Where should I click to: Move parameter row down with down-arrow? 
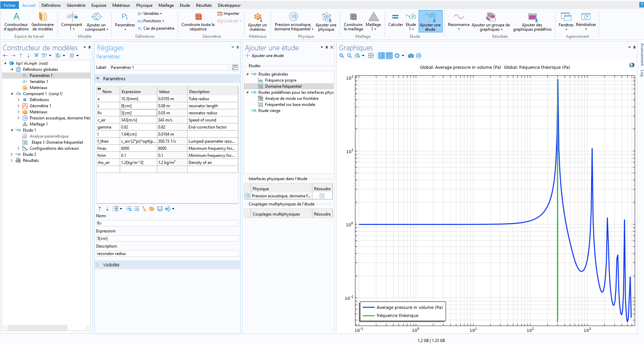(107, 209)
